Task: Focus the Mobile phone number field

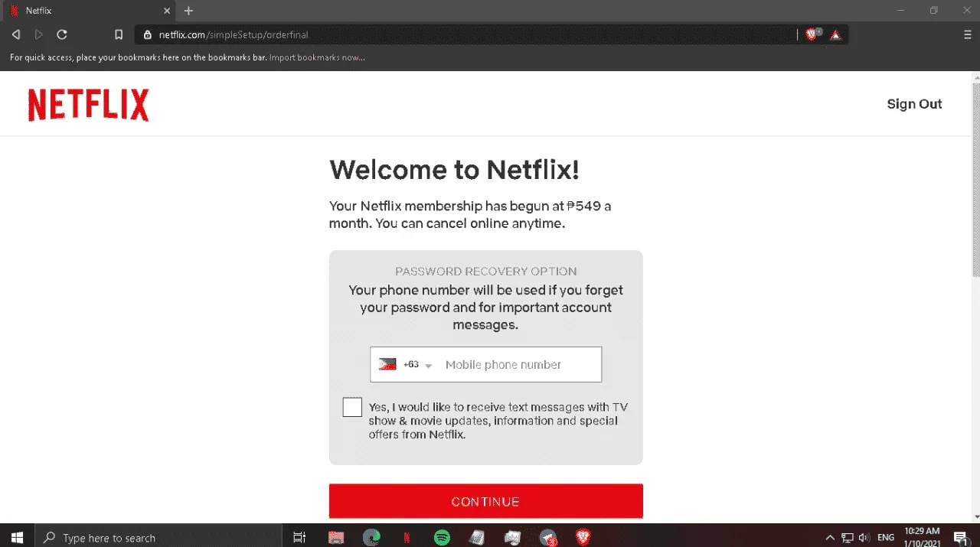Action: click(x=519, y=365)
